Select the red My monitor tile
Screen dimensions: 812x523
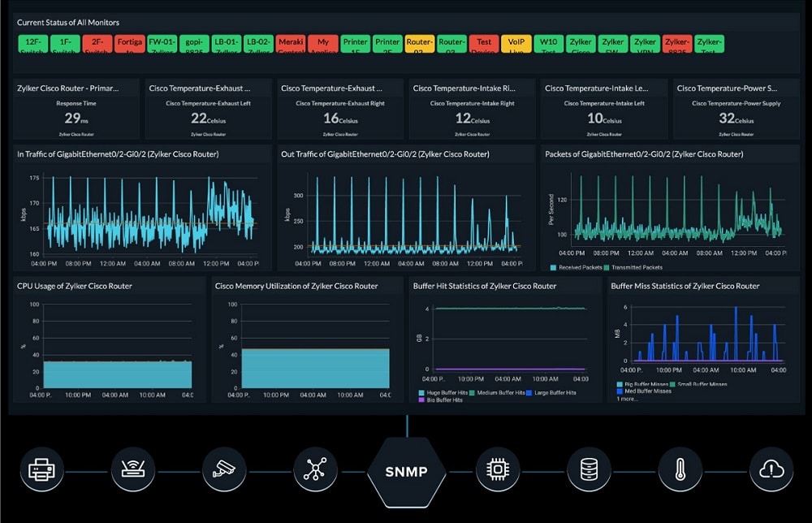(x=323, y=44)
